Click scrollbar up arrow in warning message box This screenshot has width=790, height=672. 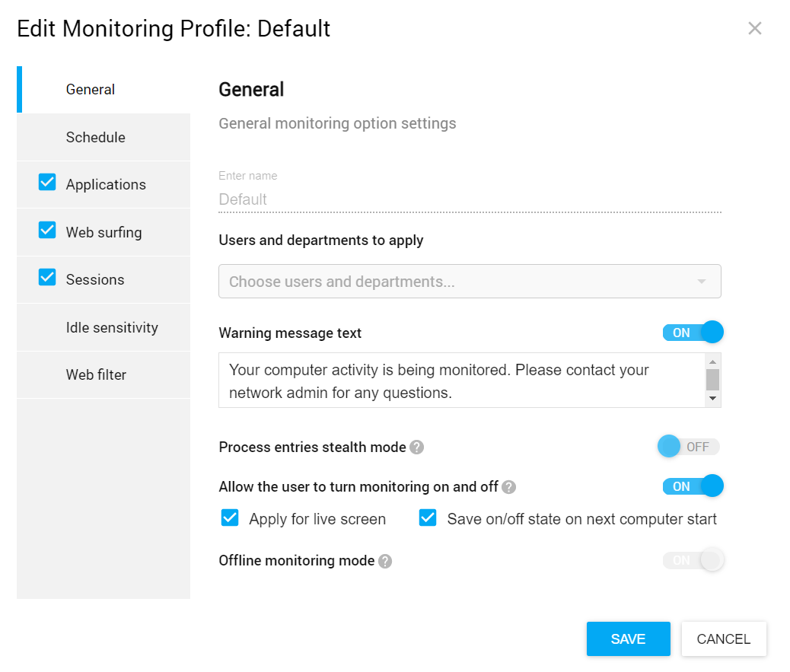pyautogui.click(x=712, y=361)
